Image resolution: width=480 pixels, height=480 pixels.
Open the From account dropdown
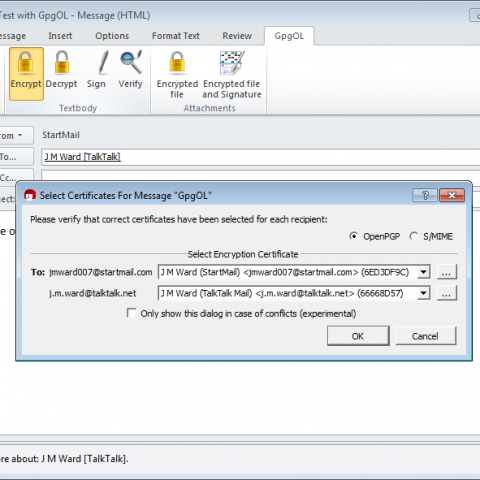point(16,135)
